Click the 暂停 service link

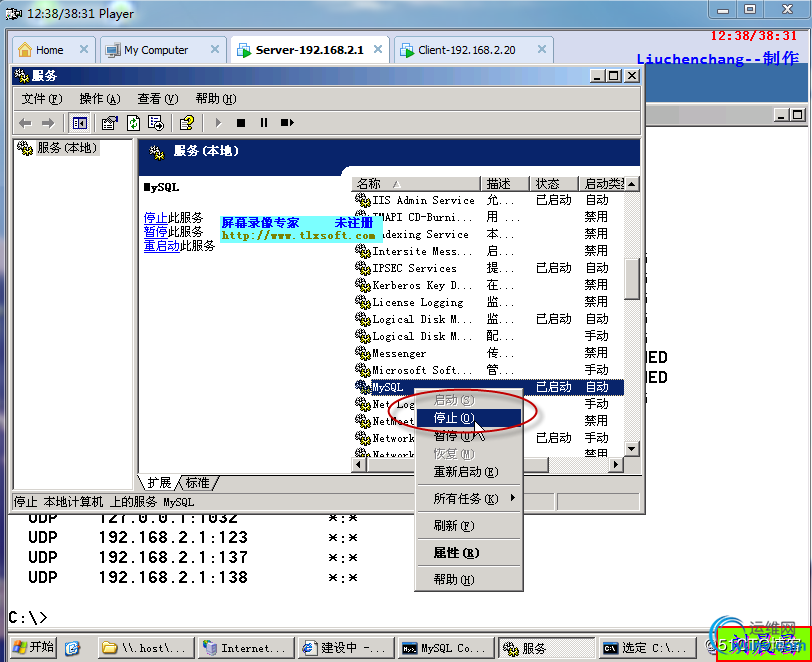[x=155, y=231]
